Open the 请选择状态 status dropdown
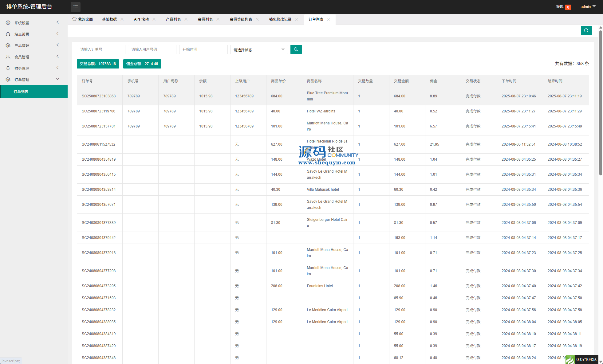The width and height of the screenshot is (603, 364). click(x=259, y=50)
